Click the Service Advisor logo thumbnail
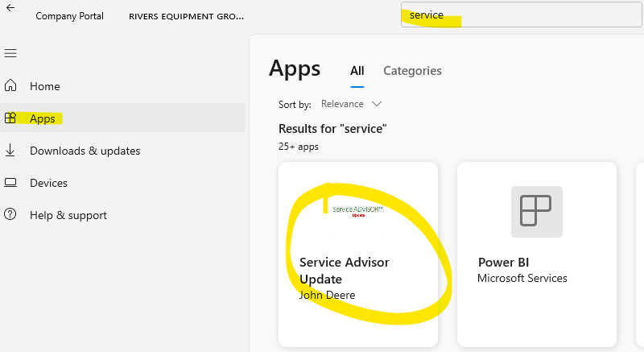This screenshot has width=644, height=352. click(357, 211)
